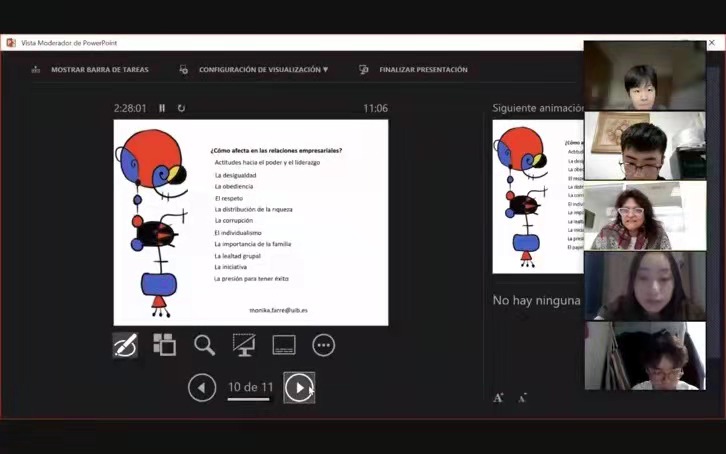Decrease the notes text size
Screen dimensions: 726x454
pyautogui.click(x=522, y=398)
